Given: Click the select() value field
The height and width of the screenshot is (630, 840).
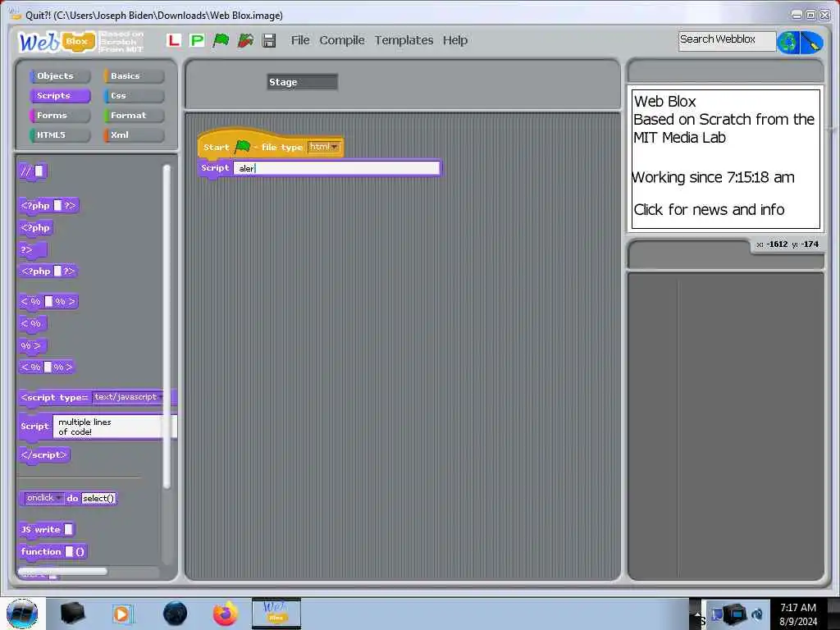Looking at the screenshot, I should pyautogui.click(x=98, y=499).
